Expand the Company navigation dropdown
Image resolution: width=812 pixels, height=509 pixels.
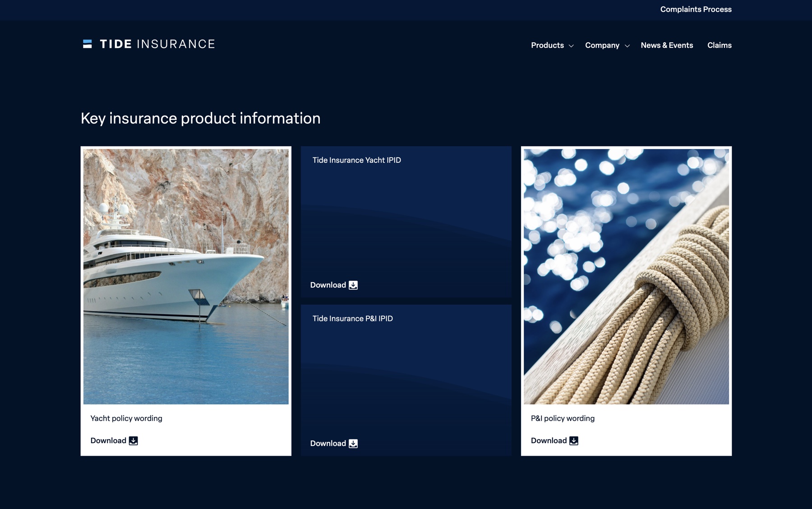tap(602, 45)
